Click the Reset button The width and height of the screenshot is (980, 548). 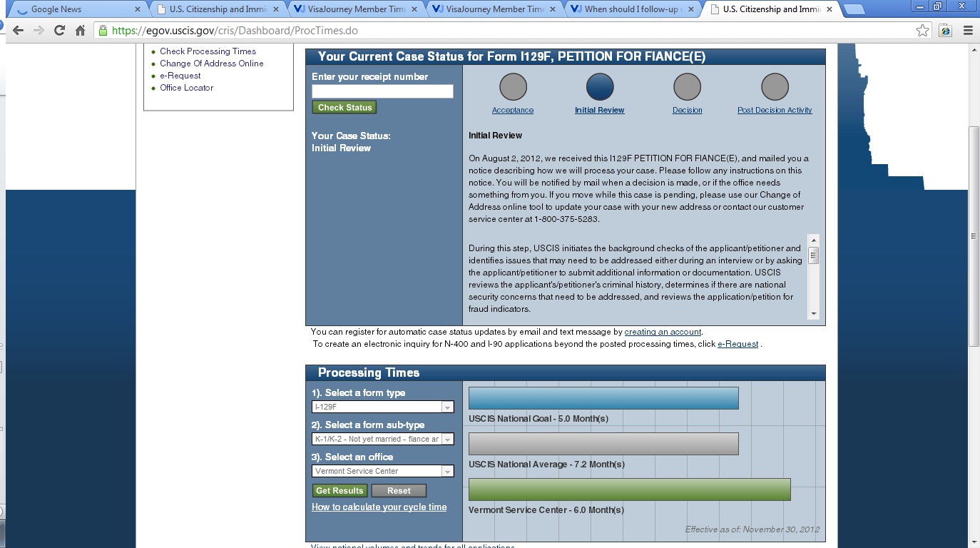pos(399,491)
